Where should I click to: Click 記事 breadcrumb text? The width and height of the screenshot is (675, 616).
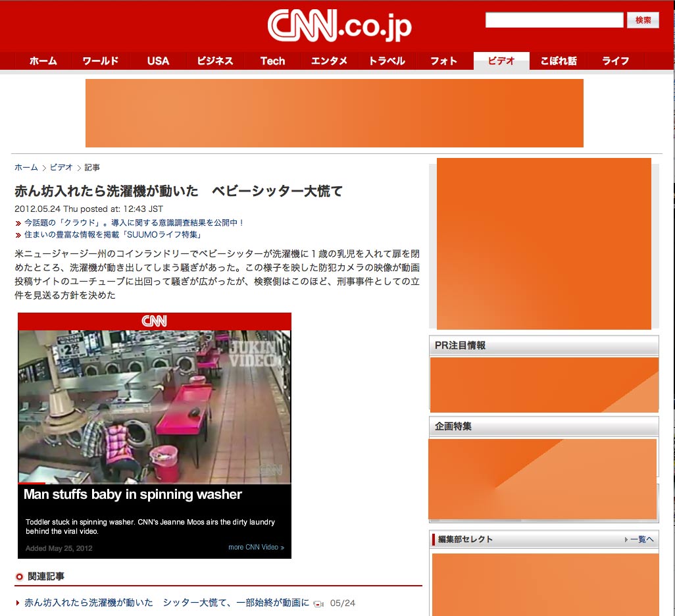91,167
